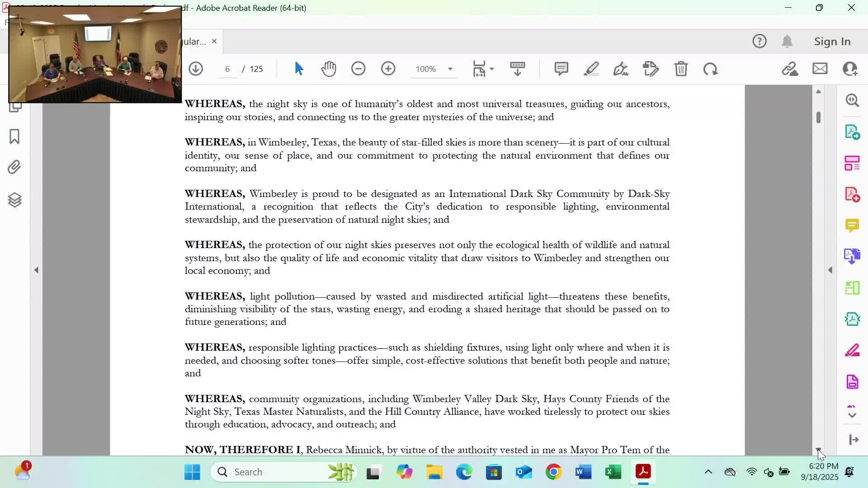
Task: Collapse the left navigation pane arrow
Action: tap(36, 270)
